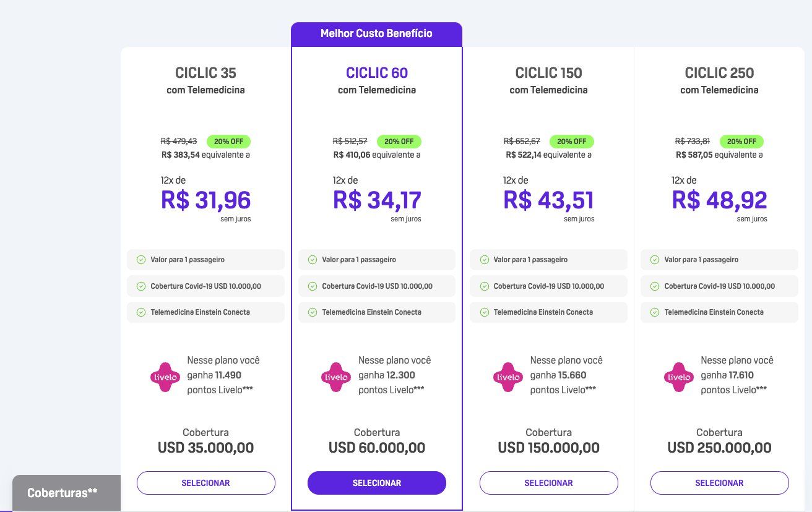
Task: Click the Livelo logo in CICLIC 35 plan
Action: pyautogui.click(x=165, y=377)
